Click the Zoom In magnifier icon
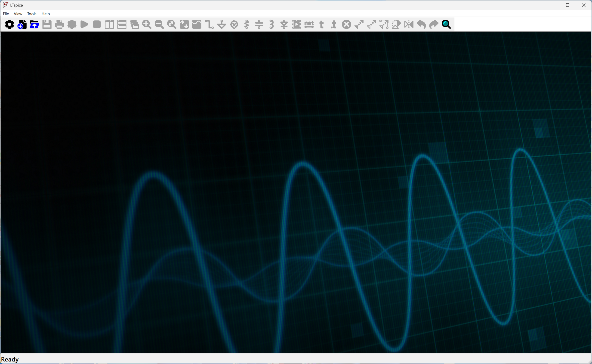Screen dimensions: 592x364 coord(147,24)
